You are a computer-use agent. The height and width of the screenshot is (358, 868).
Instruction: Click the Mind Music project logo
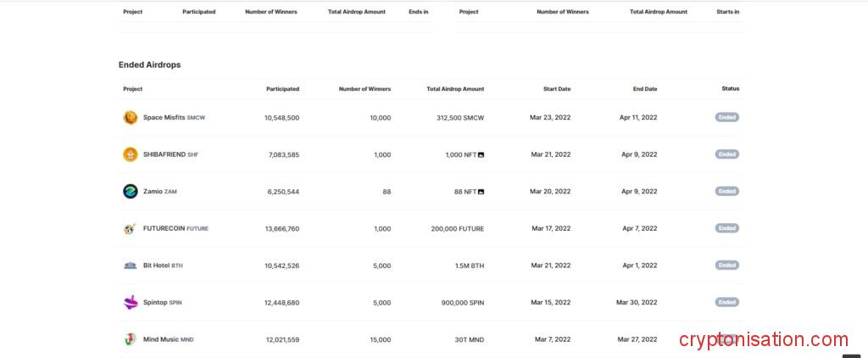pyautogui.click(x=130, y=339)
